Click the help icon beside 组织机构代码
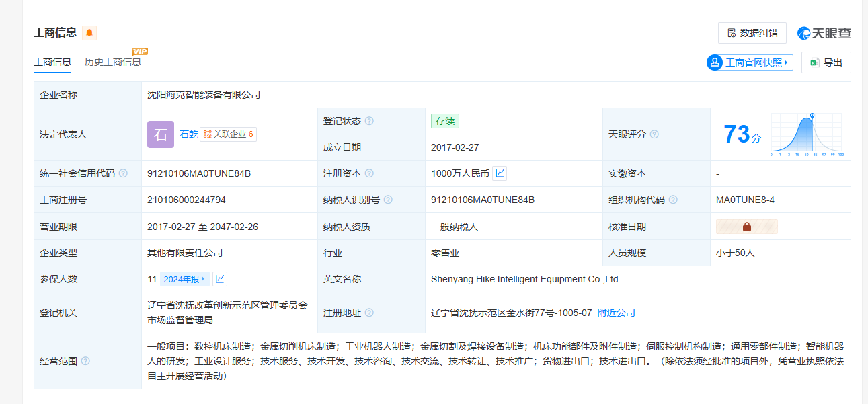This screenshot has width=868, height=404. (673, 200)
